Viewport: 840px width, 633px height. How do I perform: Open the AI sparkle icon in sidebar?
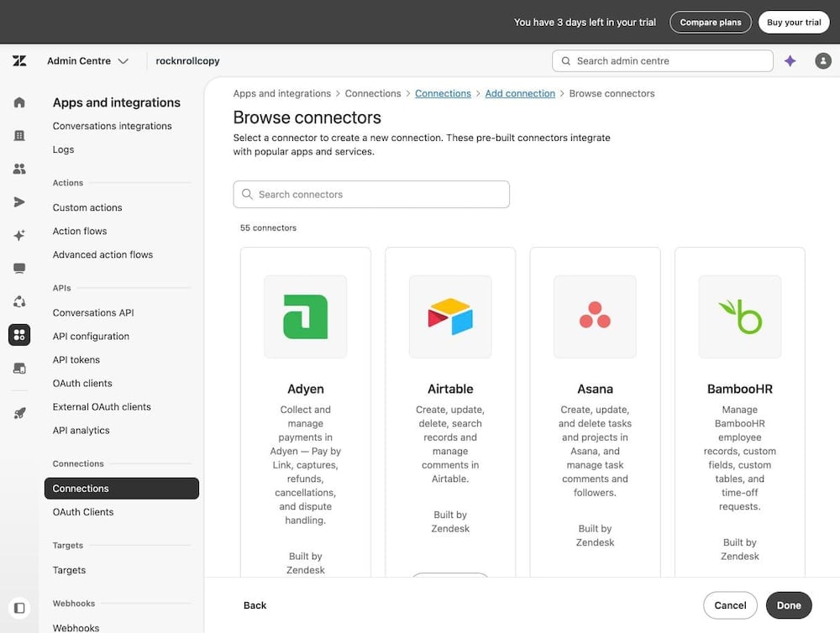pos(19,235)
